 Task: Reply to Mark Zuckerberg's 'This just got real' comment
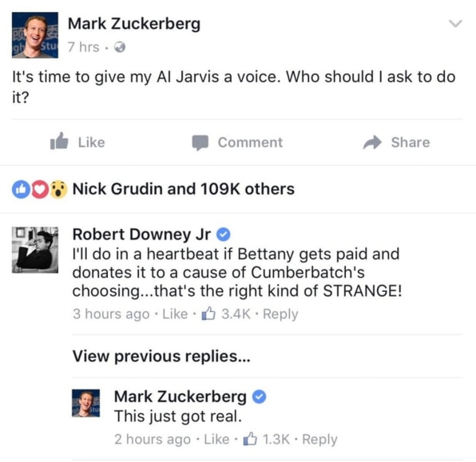pyautogui.click(x=319, y=440)
